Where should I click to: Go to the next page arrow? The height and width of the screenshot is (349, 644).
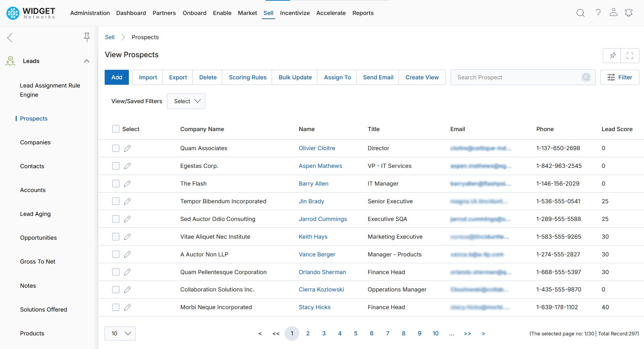(483, 334)
